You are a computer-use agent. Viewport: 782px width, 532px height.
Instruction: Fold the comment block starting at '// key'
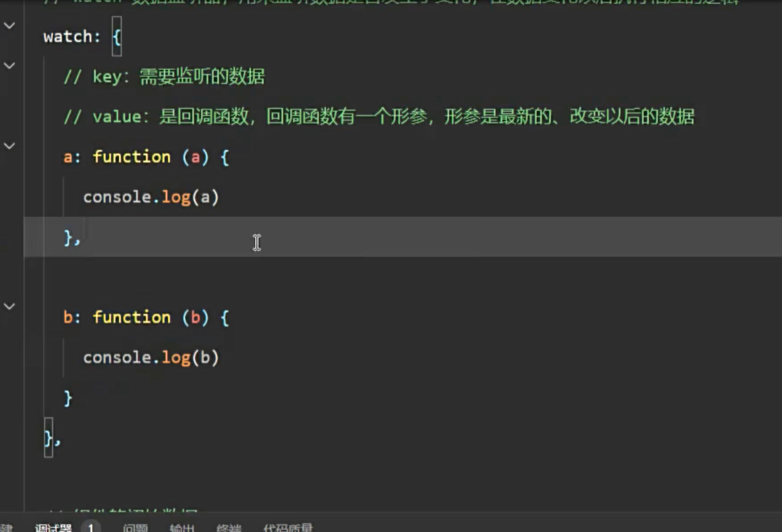tap(9, 66)
